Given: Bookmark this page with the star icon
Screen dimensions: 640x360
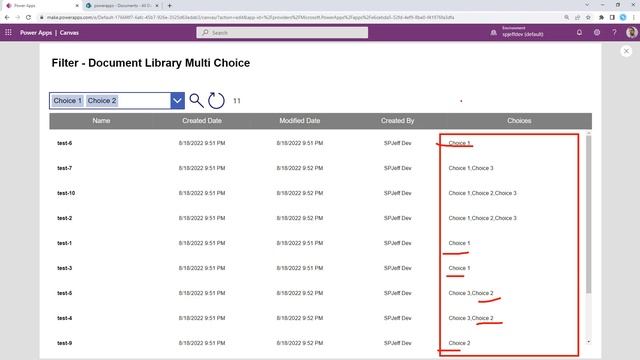Looking at the screenshot, I should 588,18.
